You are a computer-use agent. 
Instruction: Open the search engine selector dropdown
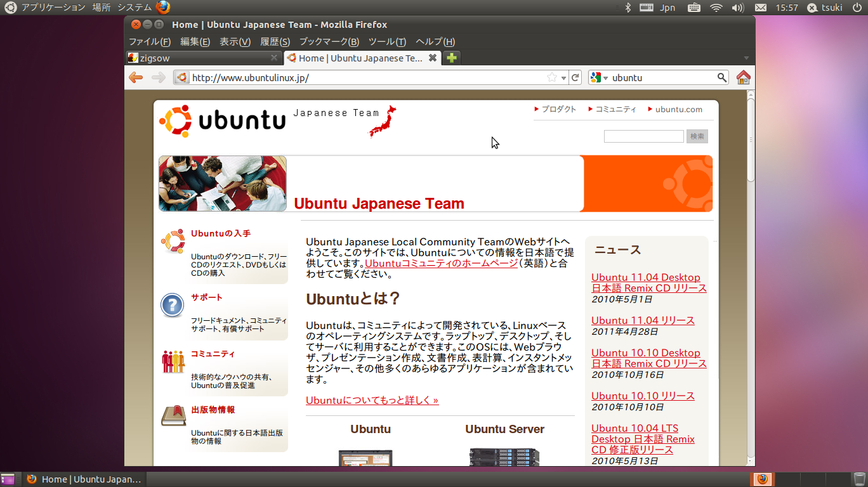(599, 77)
